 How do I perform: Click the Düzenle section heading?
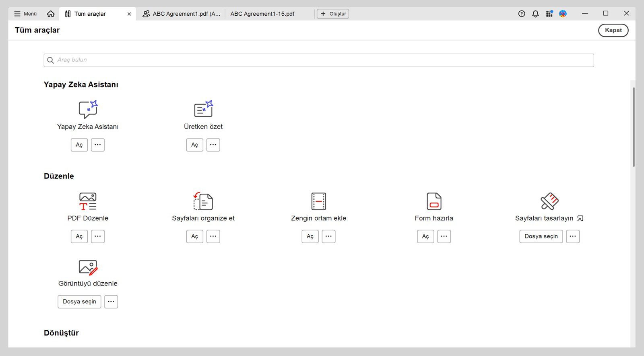(x=59, y=176)
